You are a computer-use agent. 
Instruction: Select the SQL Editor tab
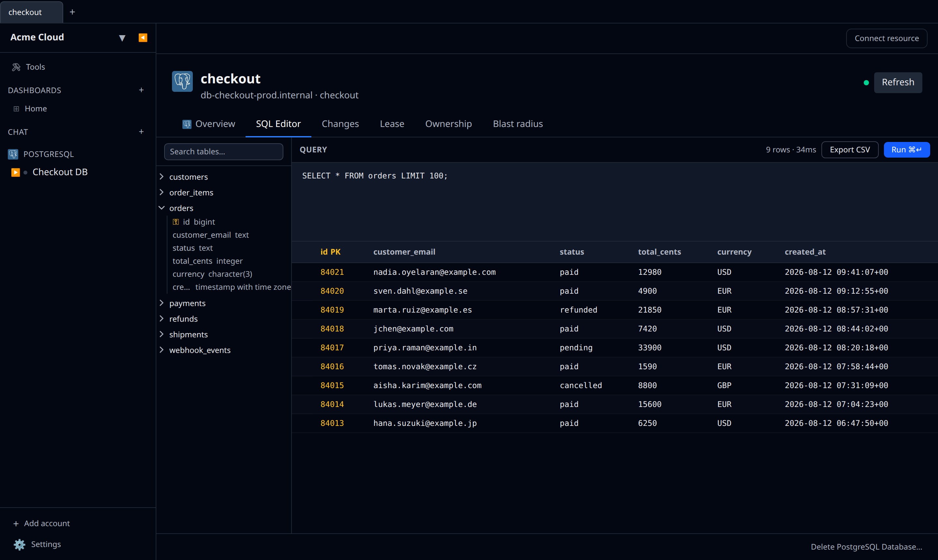(x=278, y=124)
